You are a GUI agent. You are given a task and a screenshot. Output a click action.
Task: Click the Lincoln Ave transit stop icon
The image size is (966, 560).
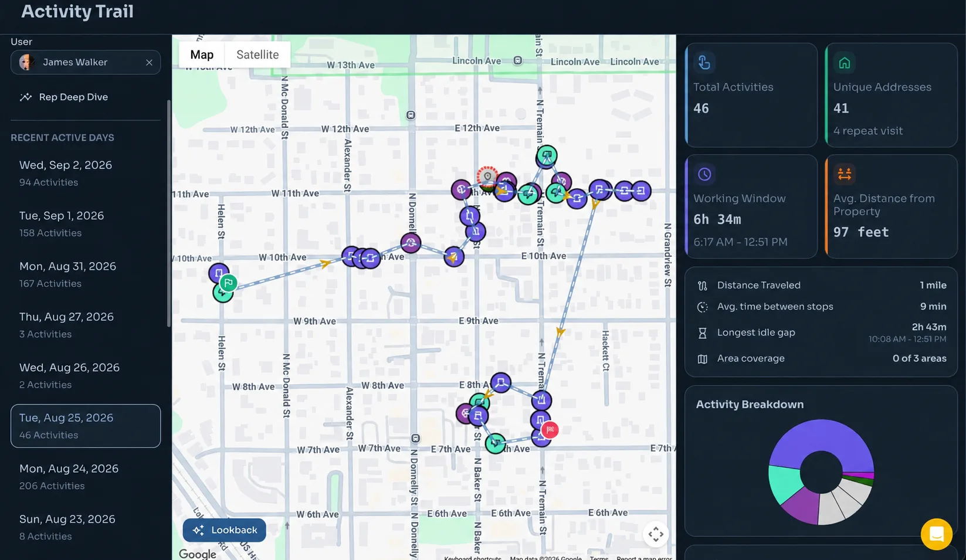coord(517,60)
